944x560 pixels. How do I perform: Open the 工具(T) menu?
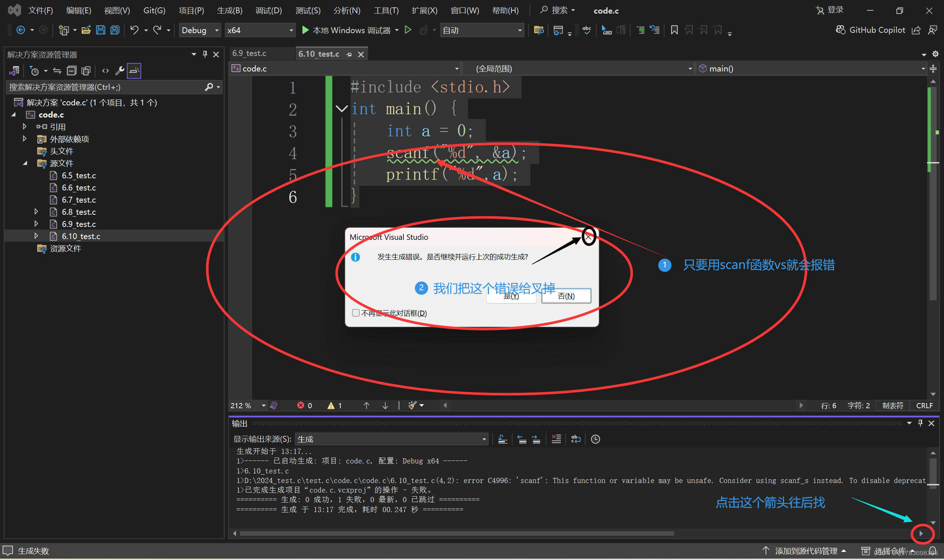point(386,11)
